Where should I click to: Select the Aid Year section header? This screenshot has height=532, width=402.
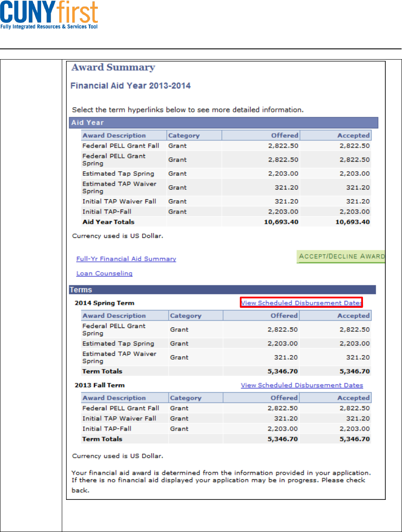pos(224,123)
